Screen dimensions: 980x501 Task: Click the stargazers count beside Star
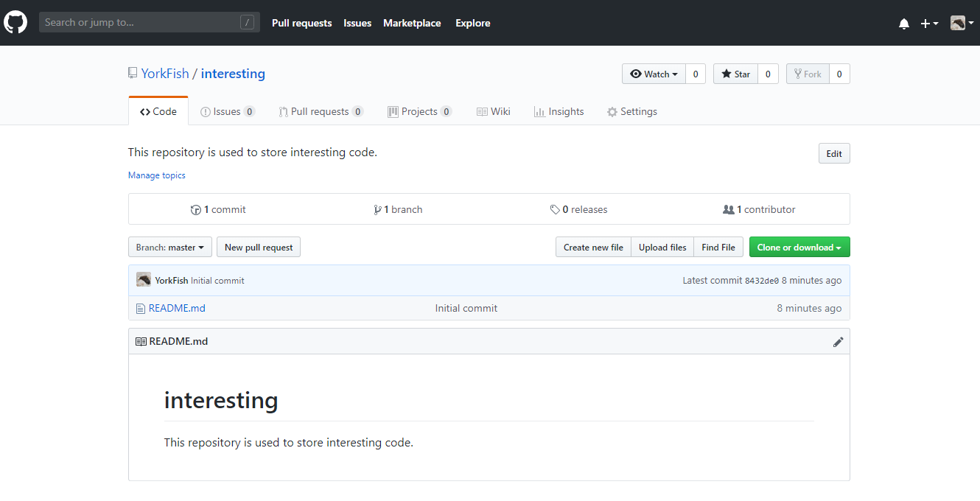pos(768,74)
